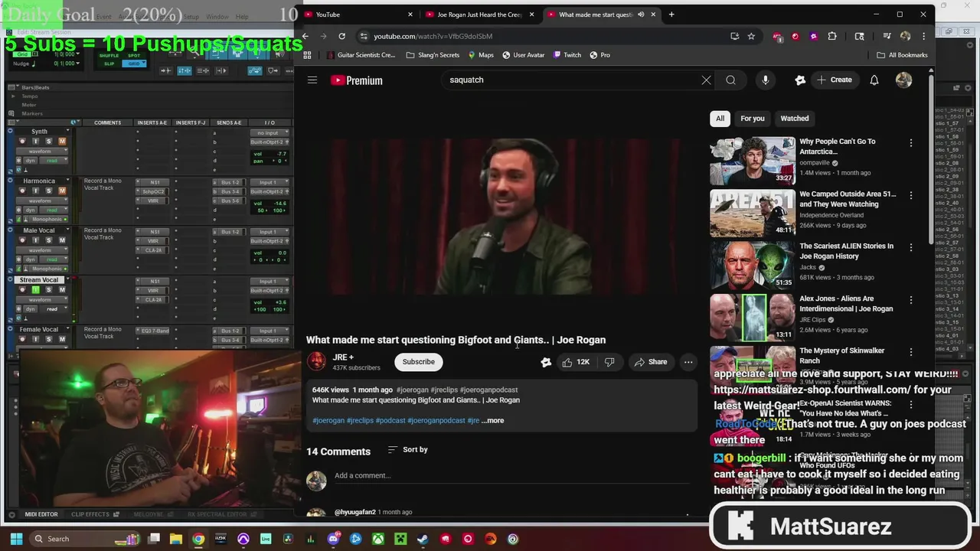The height and width of the screenshot is (551, 980).
Task: Toggle mute on the Harmonica track
Action: point(62,191)
